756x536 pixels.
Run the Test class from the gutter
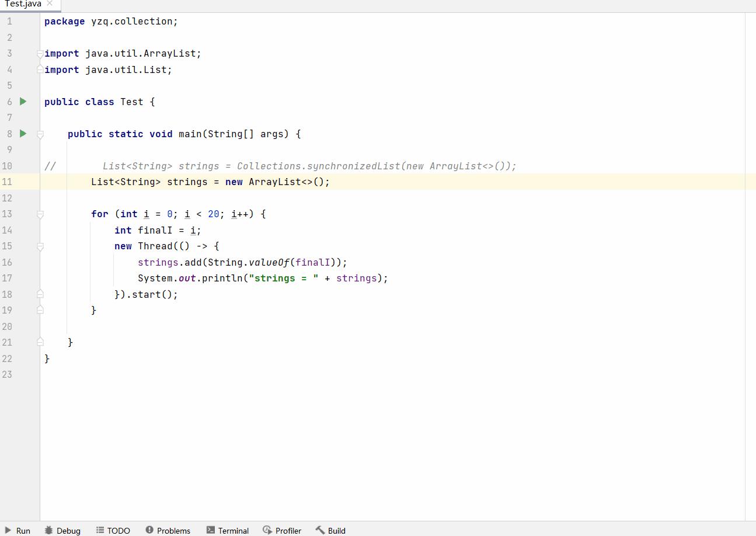23,102
